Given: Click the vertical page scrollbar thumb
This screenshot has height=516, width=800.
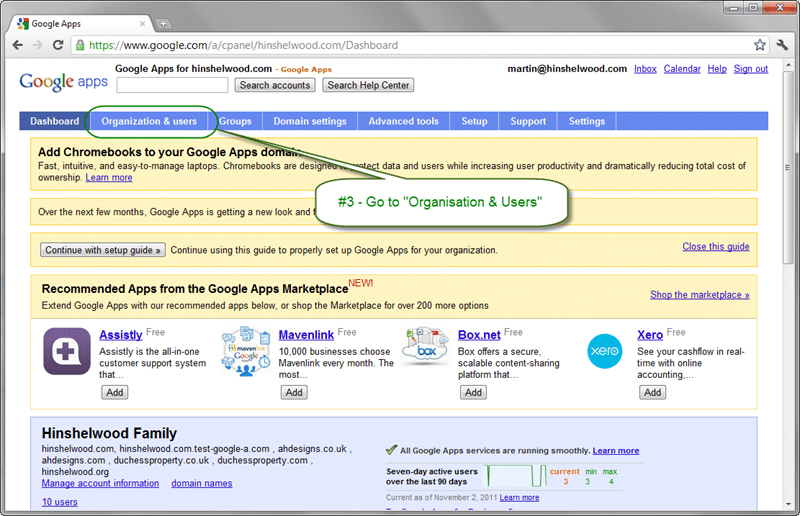Looking at the screenshot, I should tap(788, 166).
